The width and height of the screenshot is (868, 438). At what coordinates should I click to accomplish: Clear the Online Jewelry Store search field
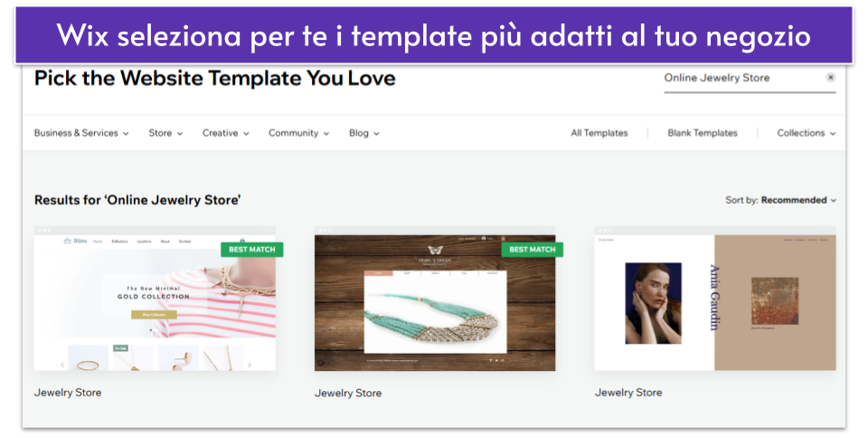point(830,78)
